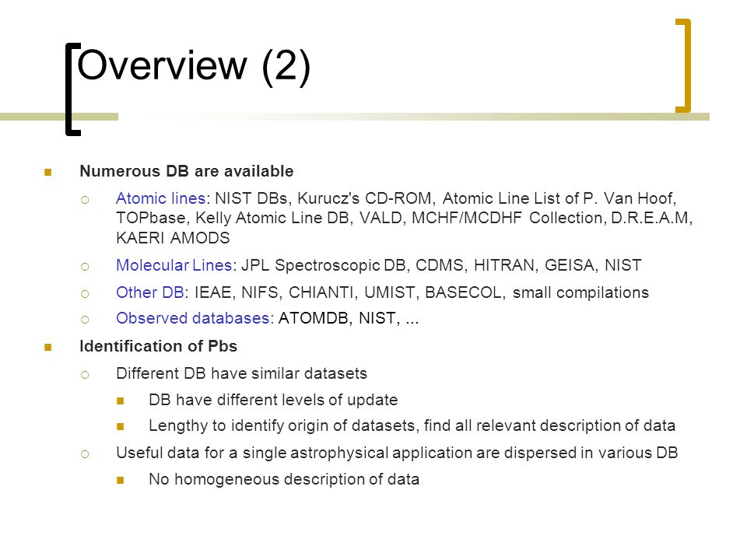Click the circle bullet beside 'Atomic lines'

click(85, 200)
